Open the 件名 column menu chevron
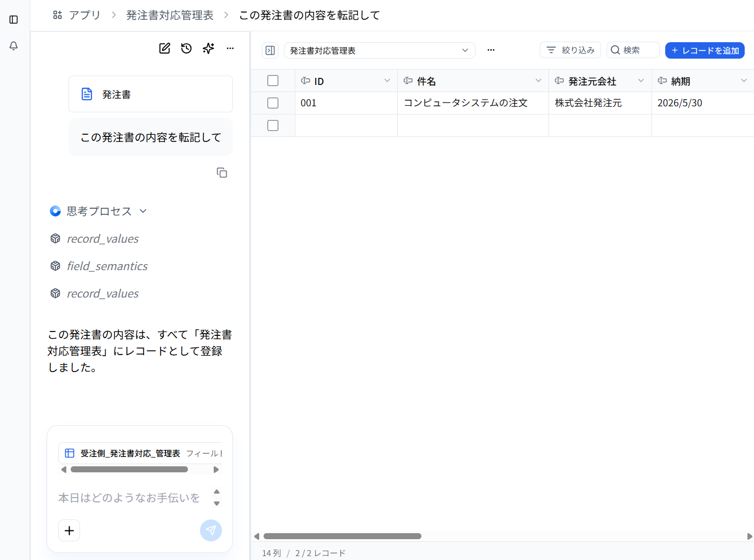 (x=539, y=81)
